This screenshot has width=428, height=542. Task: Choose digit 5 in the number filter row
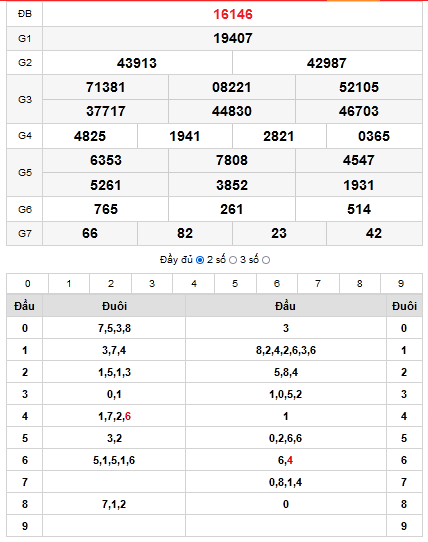[235, 284]
